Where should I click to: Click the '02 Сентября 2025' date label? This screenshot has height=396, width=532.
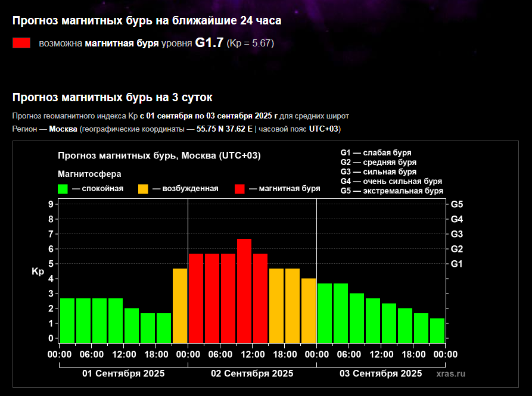252,374
